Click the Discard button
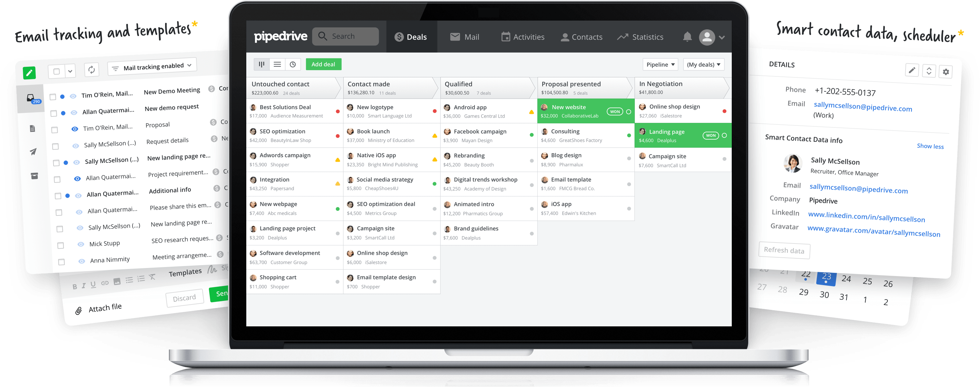980x387 pixels. [x=184, y=298]
